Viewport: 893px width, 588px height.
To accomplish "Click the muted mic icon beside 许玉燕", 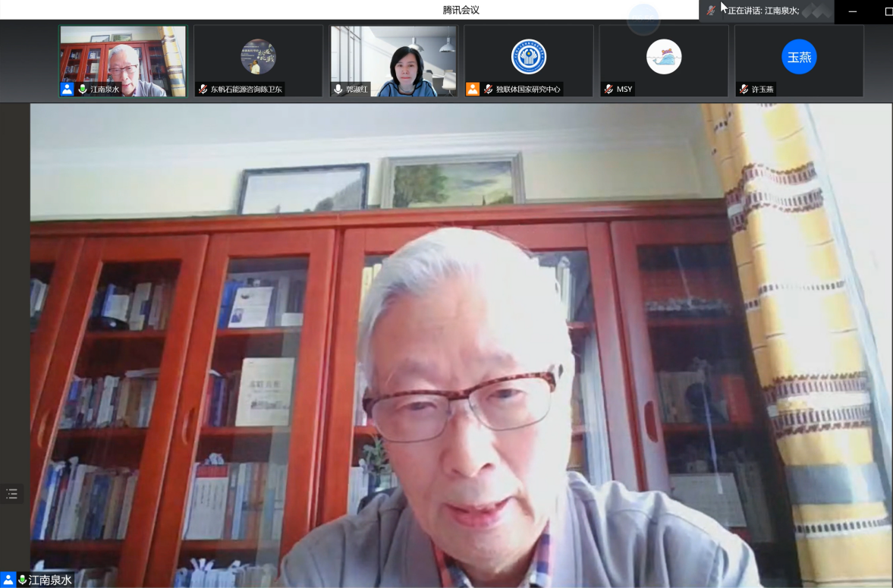I will click(x=744, y=90).
